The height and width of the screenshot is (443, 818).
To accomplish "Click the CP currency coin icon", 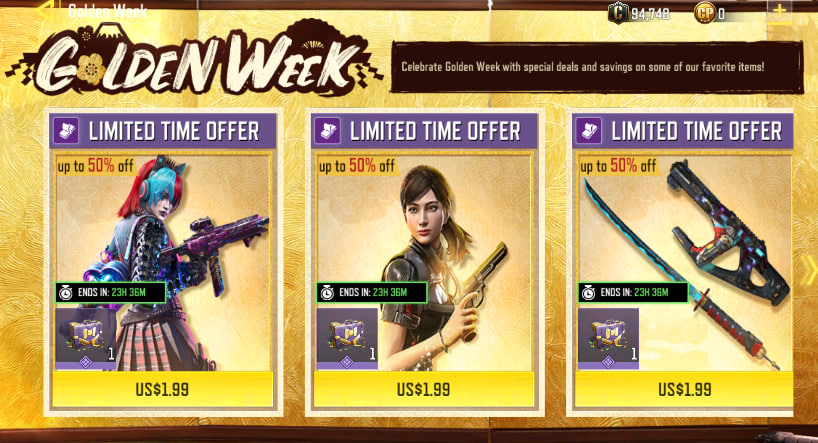I will (x=704, y=13).
